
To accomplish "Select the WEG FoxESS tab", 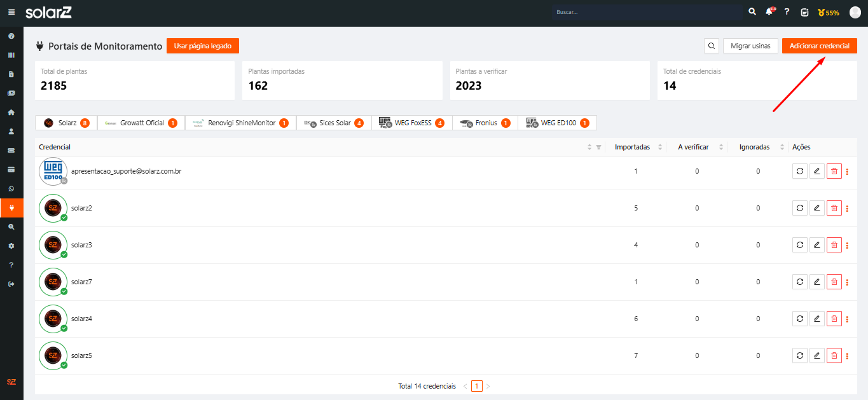I will pyautogui.click(x=411, y=123).
